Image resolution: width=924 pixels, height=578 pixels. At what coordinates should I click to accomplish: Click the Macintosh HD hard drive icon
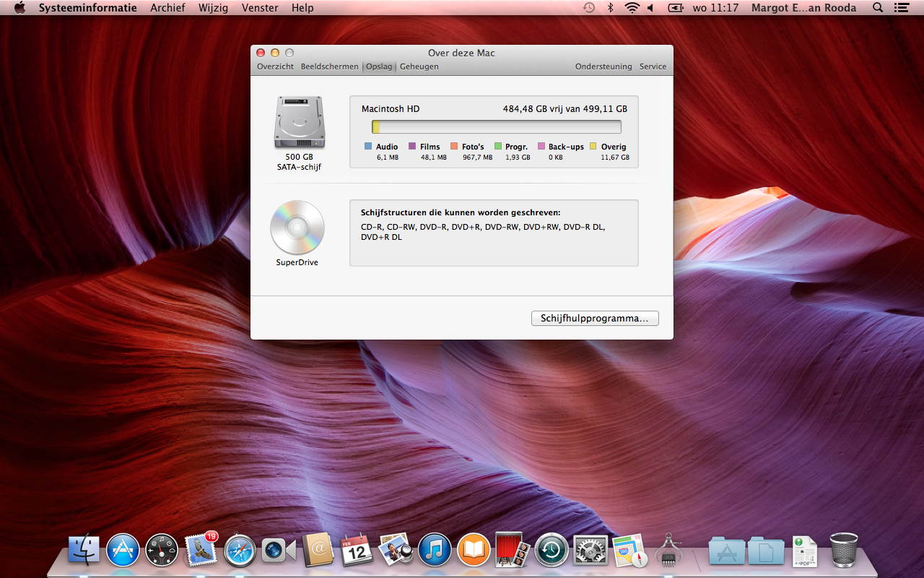pyautogui.click(x=300, y=123)
